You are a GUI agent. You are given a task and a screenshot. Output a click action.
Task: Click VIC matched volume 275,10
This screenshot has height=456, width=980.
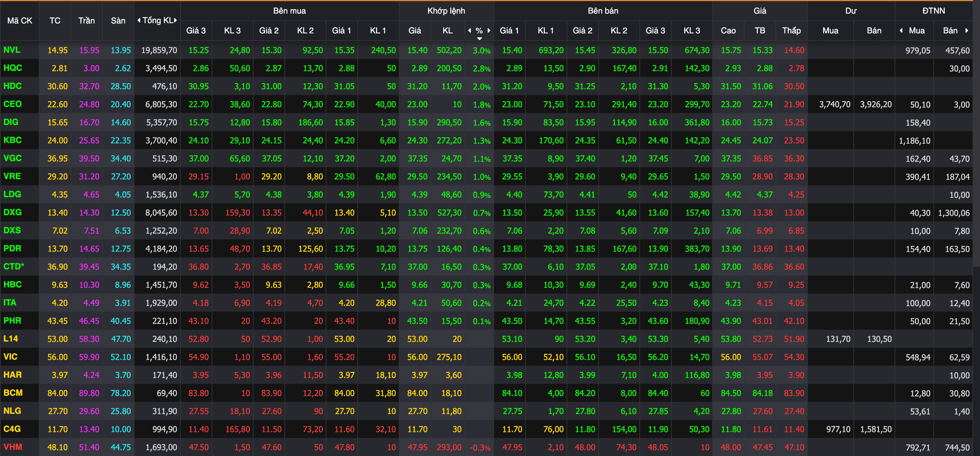[449, 357]
